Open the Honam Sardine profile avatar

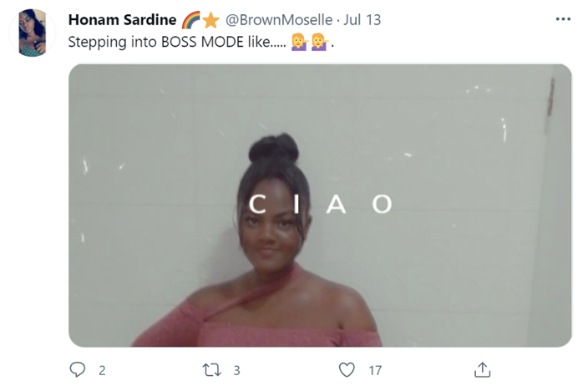pos(33,33)
